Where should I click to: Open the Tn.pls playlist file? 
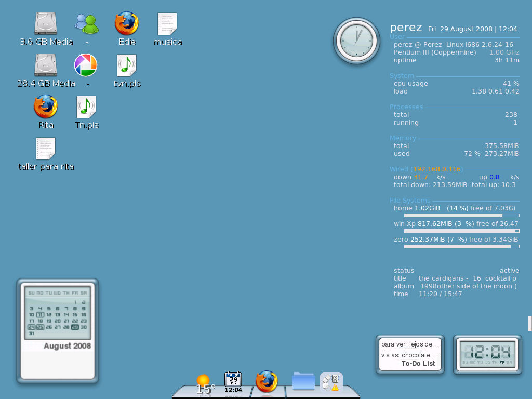coord(86,107)
